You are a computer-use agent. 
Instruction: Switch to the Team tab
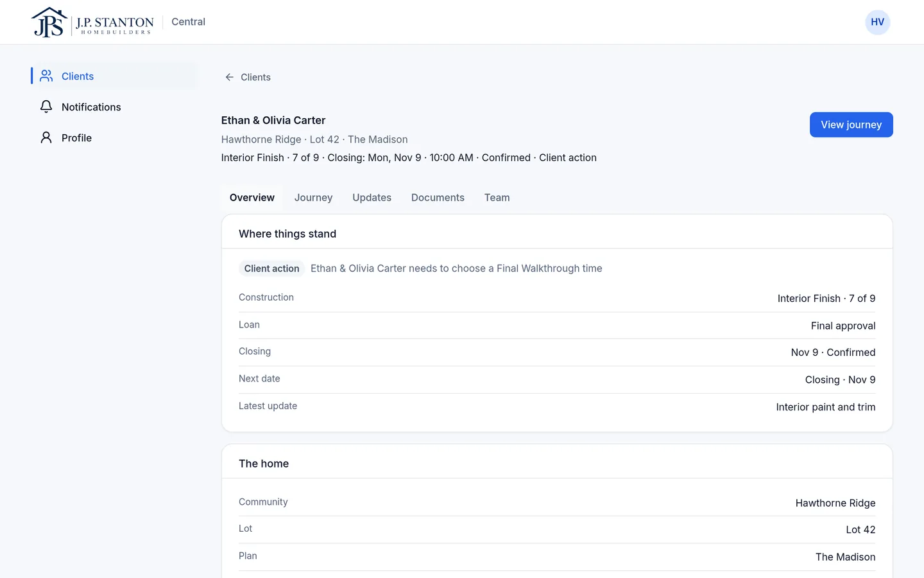[x=497, y=198]
